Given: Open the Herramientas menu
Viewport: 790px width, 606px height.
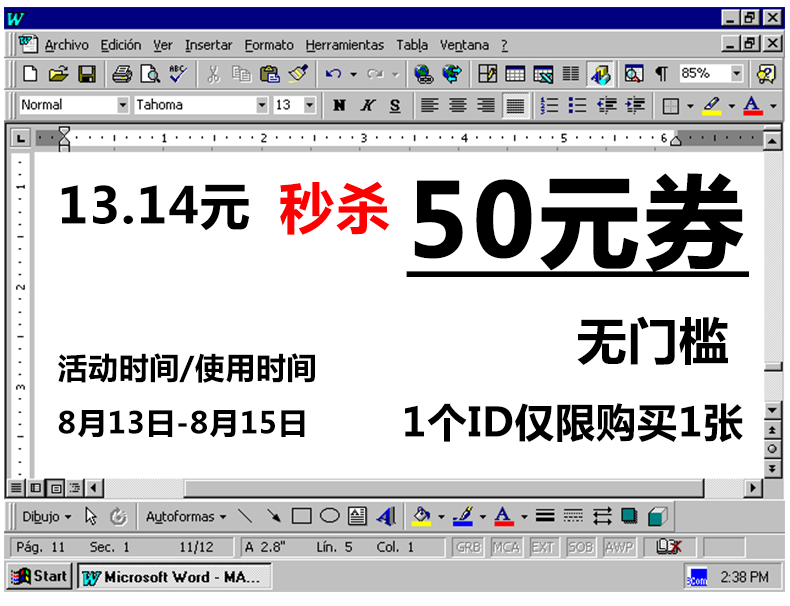Looking at the screenshot, I should pyautogui.click(x=344, y=45).
